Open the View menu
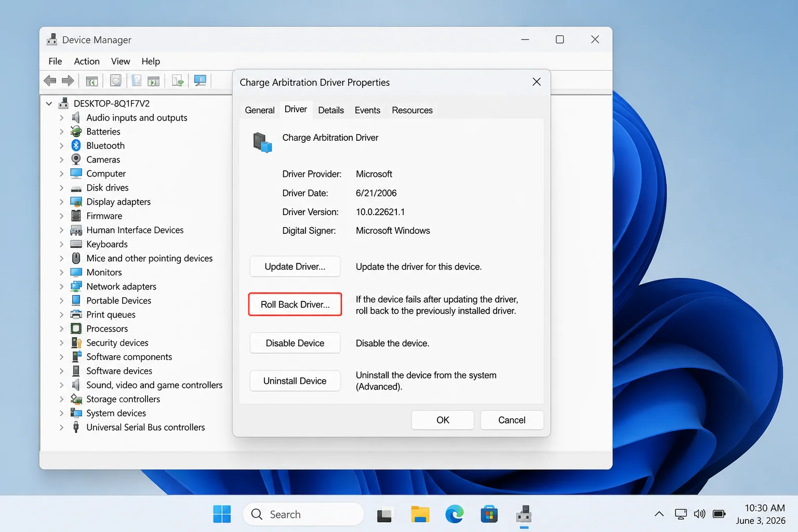Image resolution: width=798 pixels, height=532 pixels. pos(121,61)
